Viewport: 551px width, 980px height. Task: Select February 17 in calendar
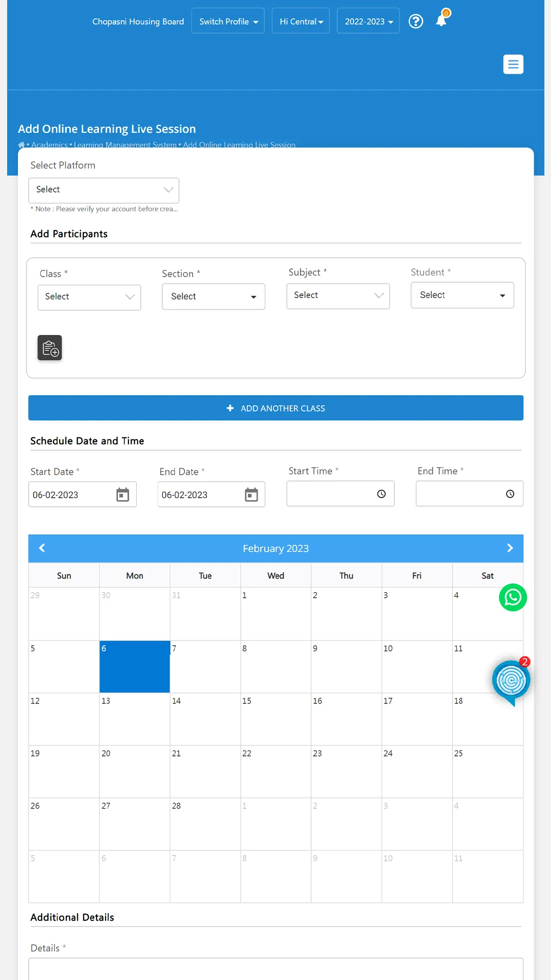click(417, 719)
